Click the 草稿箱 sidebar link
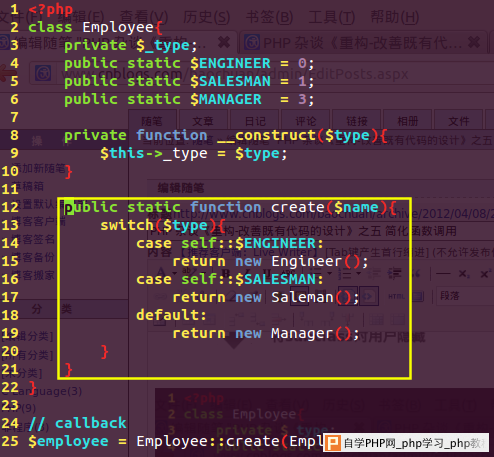This screenshot has width=494, height=457. [28, 186]
